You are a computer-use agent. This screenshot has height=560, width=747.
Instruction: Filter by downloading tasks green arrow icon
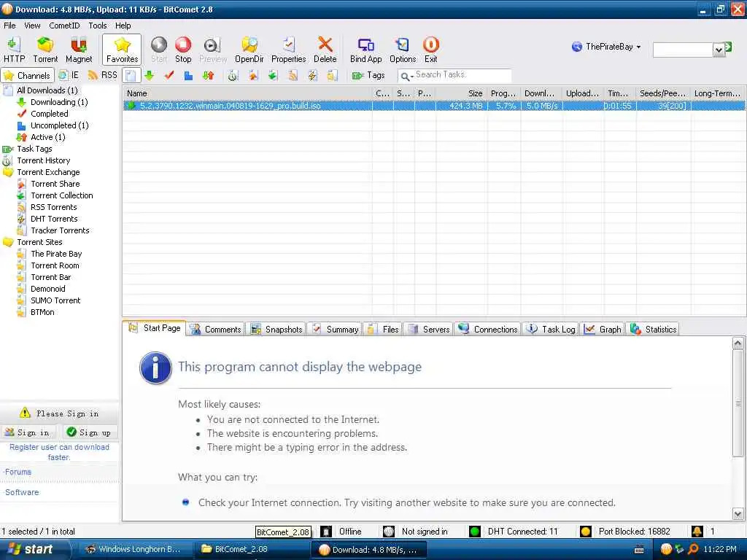click(149, 75)
